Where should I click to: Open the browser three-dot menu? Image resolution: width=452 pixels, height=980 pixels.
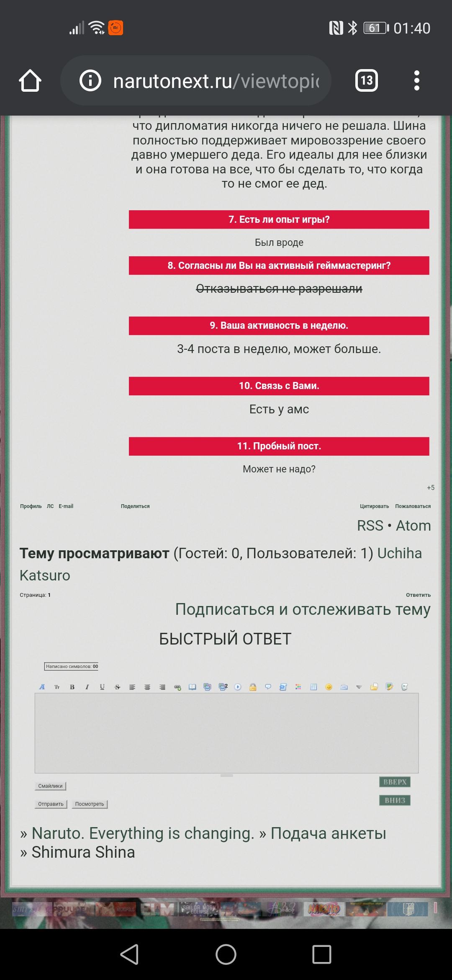tap(416, 80)
